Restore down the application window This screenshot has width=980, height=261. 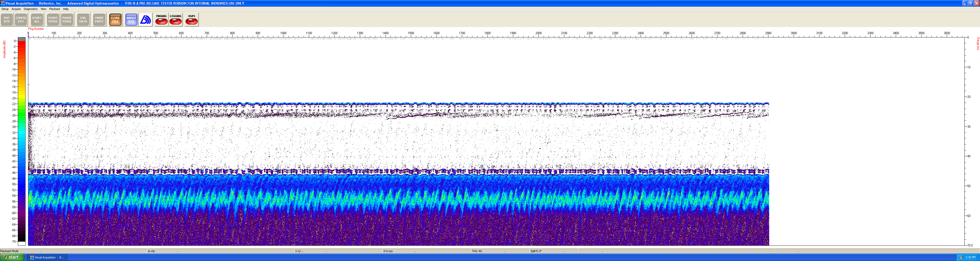tap(971, 3)
